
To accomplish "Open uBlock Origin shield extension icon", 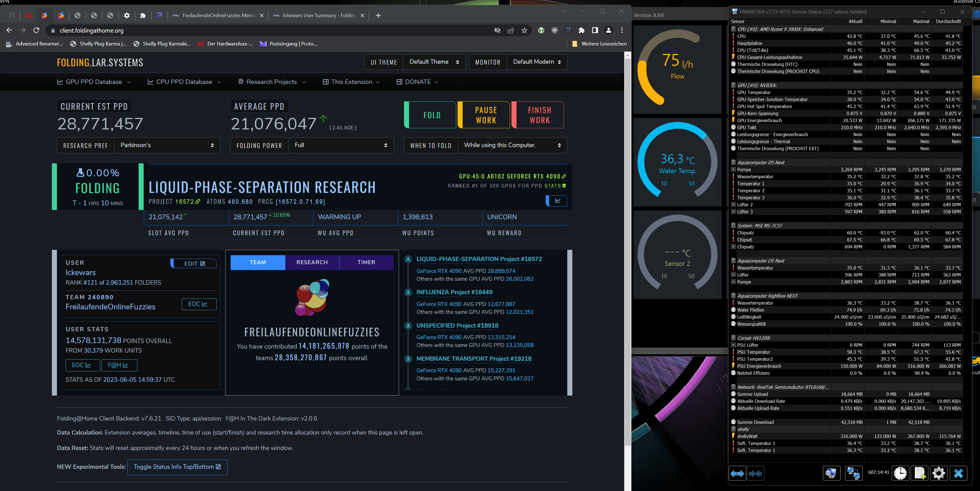I will click(555, 30).
